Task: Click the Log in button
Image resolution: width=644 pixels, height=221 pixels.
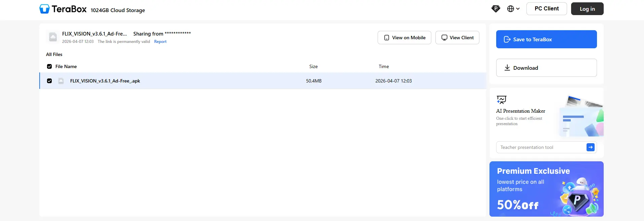Action: pos(587,9)
